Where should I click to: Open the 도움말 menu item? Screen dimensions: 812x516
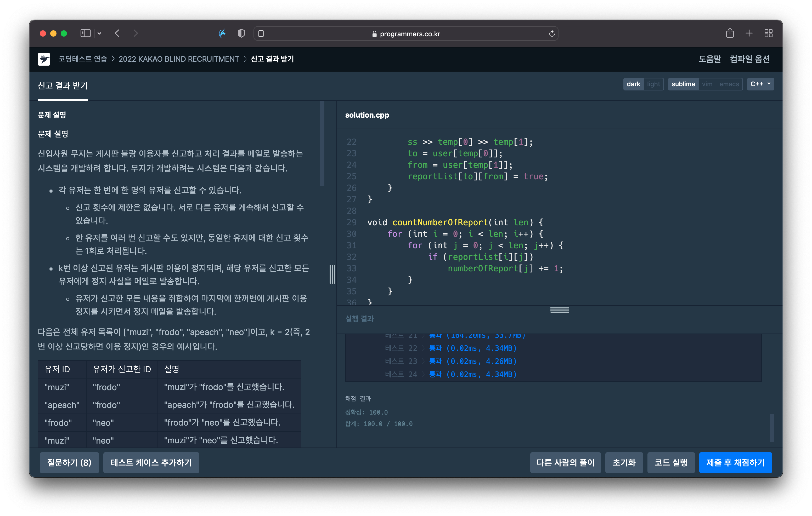pos(710,59)
